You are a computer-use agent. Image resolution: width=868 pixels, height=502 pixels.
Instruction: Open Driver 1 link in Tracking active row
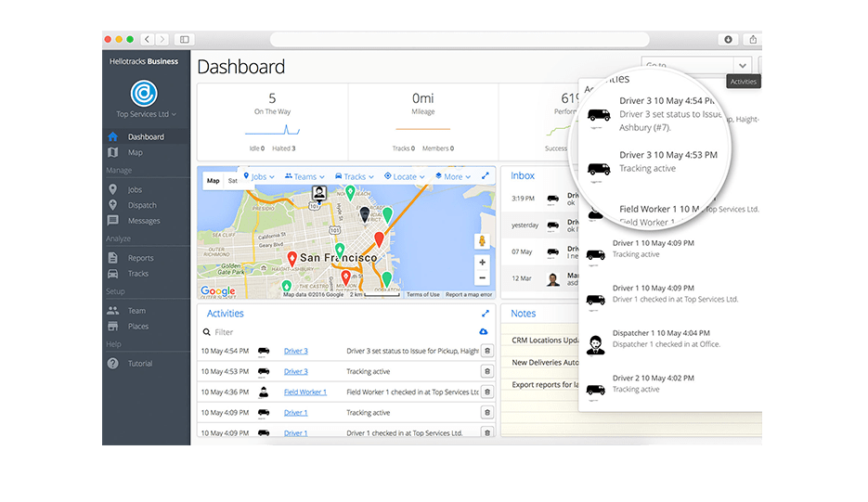point(295,412)
